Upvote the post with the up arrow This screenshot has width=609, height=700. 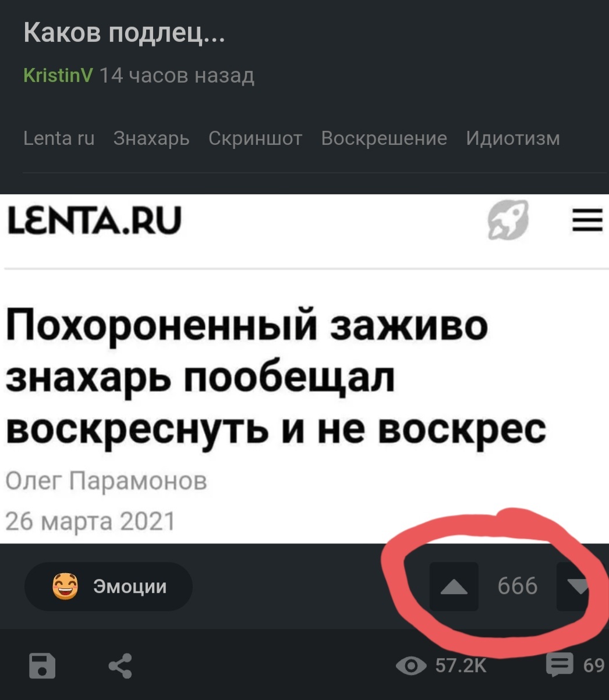(x=454, y=587)
